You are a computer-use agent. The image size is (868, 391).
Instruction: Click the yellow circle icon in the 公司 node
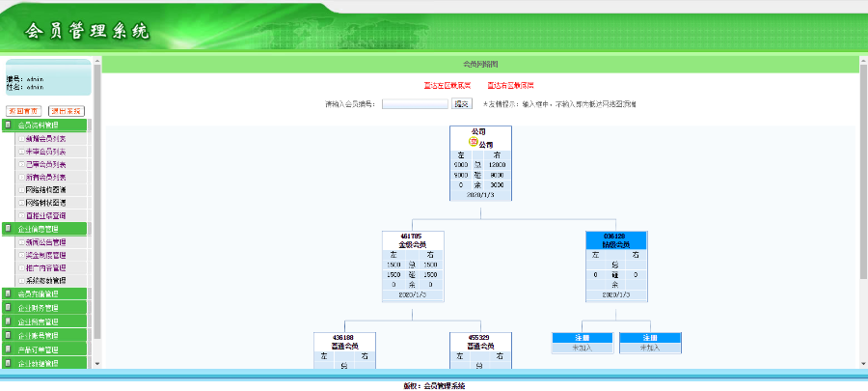[x=474, y=141]
